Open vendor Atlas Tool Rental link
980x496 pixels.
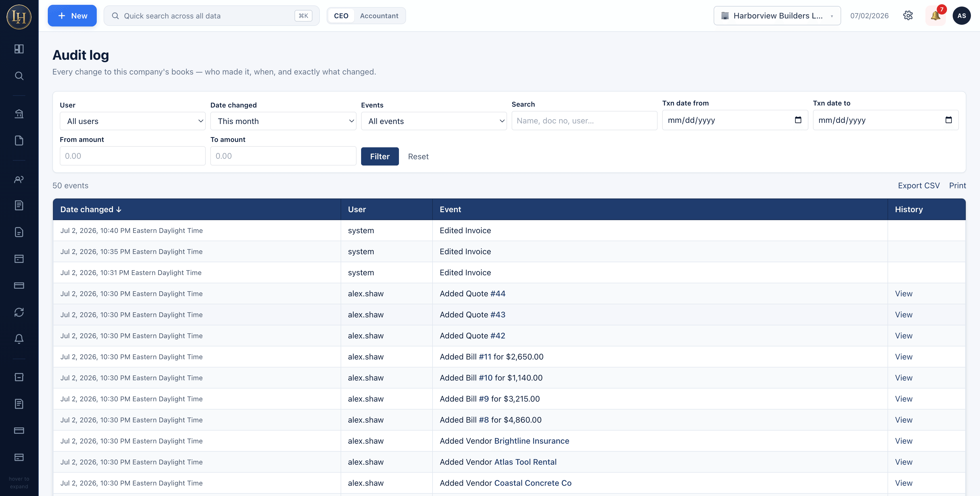tap(525, 462)
